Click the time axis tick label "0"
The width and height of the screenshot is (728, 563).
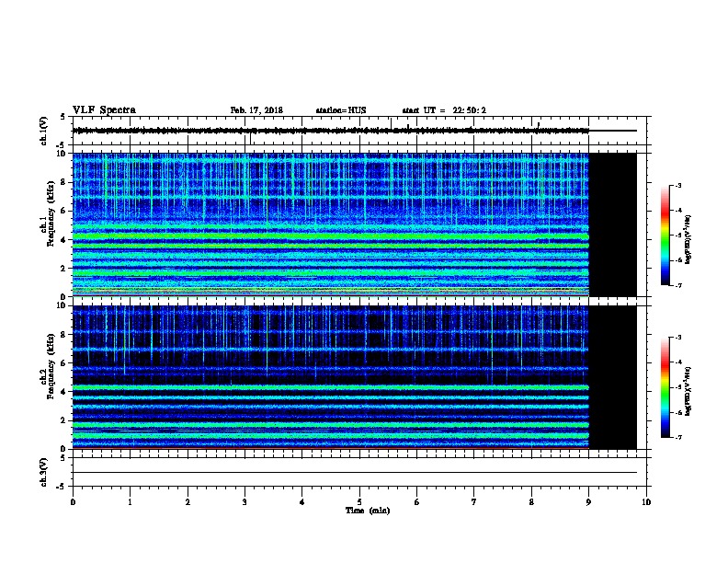tap(73, 501)
